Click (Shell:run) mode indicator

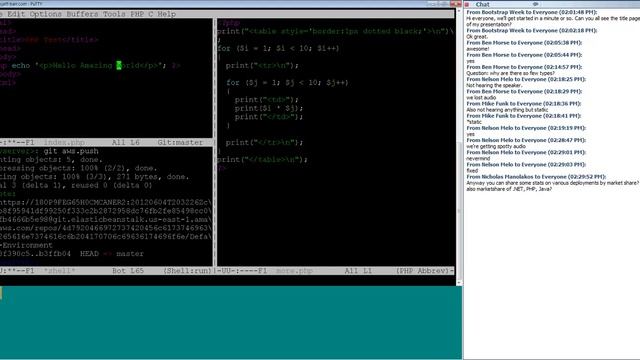pyautogui.click(x=187, y=271)
